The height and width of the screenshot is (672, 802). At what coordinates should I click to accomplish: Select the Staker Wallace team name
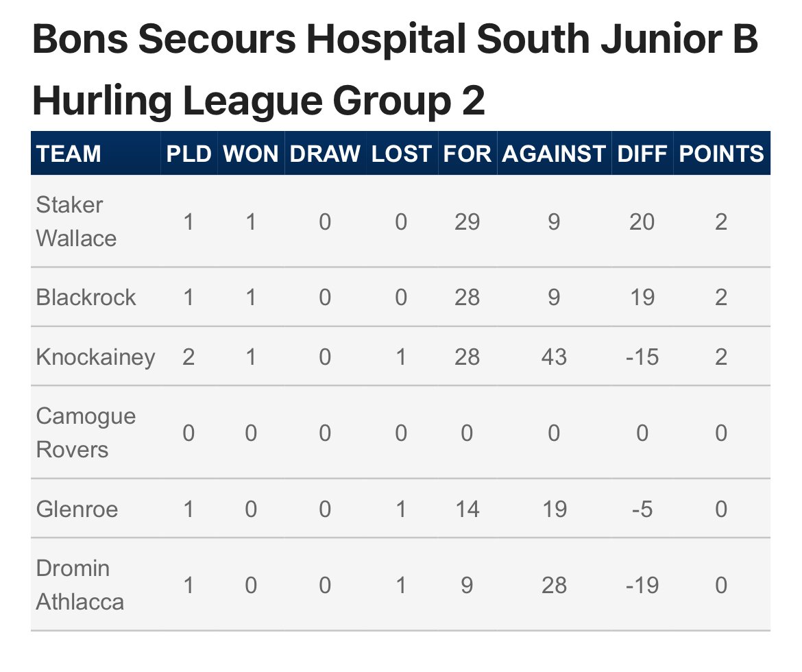coord(76,221)
